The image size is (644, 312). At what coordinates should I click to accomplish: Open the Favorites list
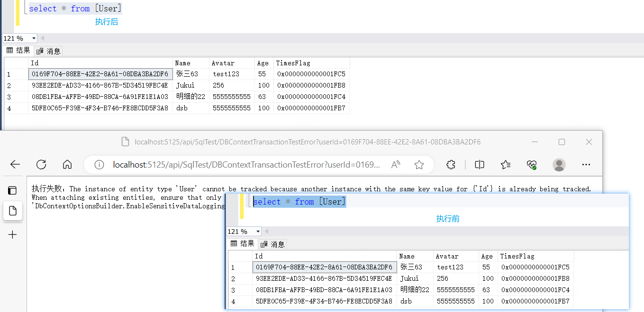506,164
